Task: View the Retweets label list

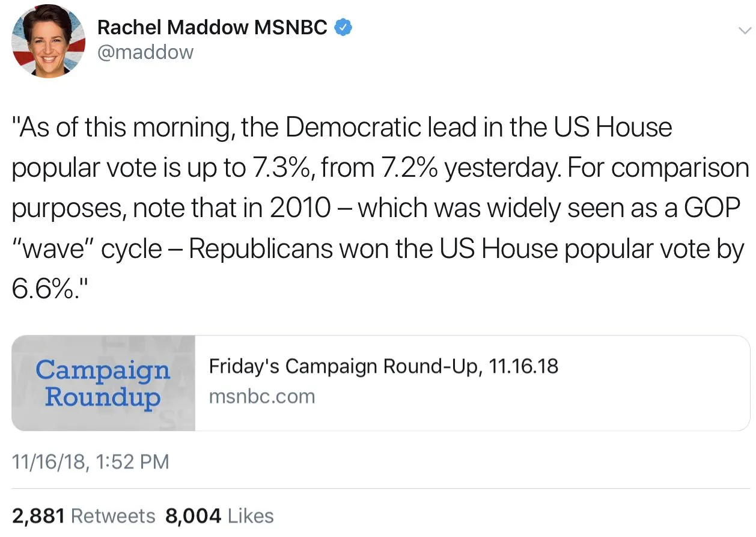Action: [113, 516]
